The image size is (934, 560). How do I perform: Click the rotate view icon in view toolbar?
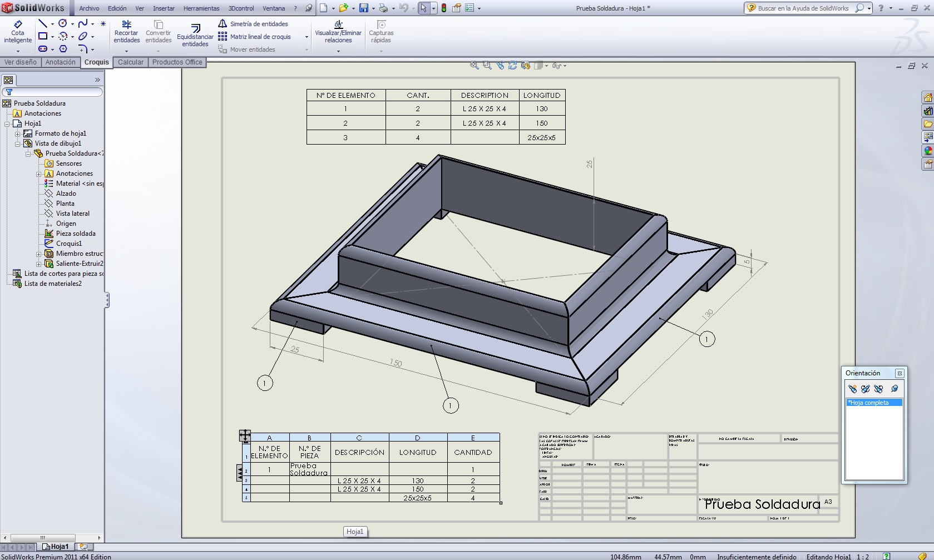pos(512,66)
